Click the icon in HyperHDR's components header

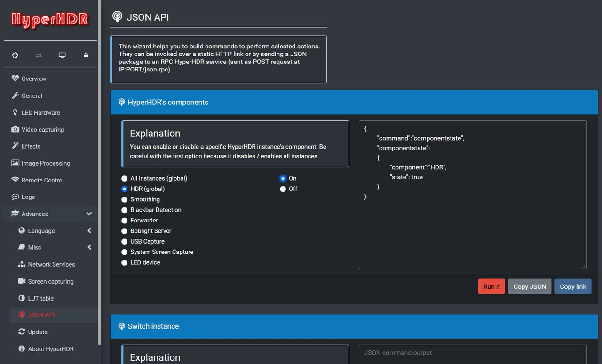click(x=121, y=102)
